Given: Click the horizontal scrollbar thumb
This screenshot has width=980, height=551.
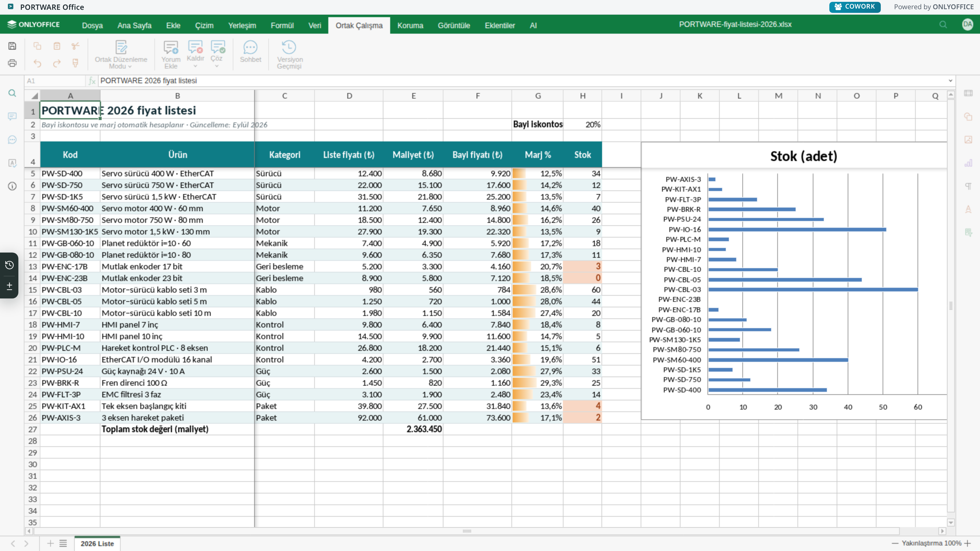Looking at the screenshot, I should click(x=467, y=531).
